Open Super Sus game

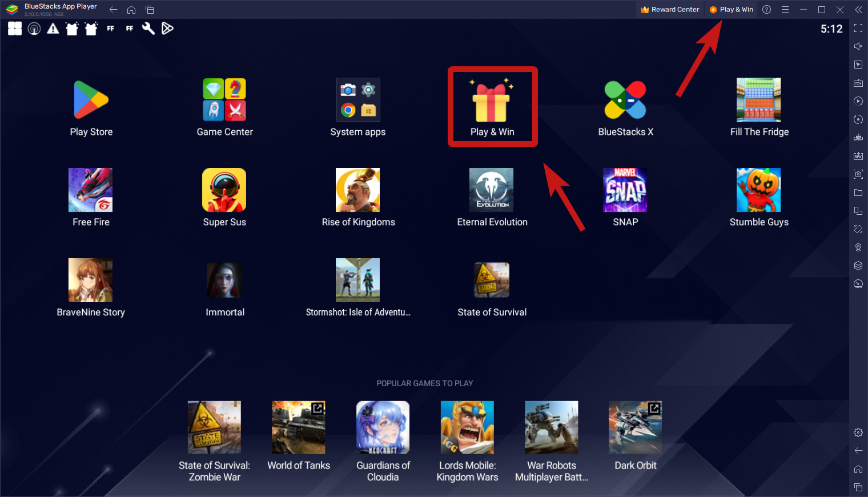[x=224, y=190]
